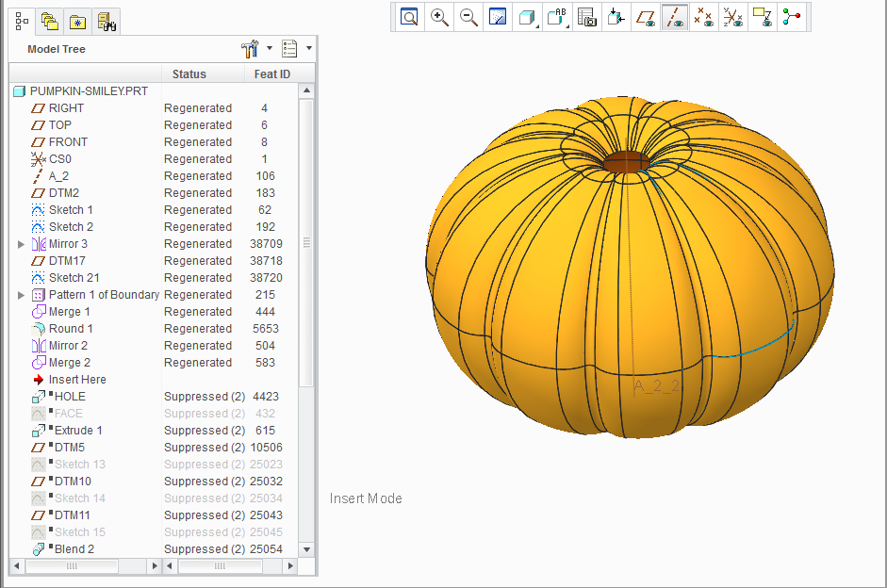This screenshot has width=887, height=588.
Task: Toggle coordinate system display
Action: (733, 17)
